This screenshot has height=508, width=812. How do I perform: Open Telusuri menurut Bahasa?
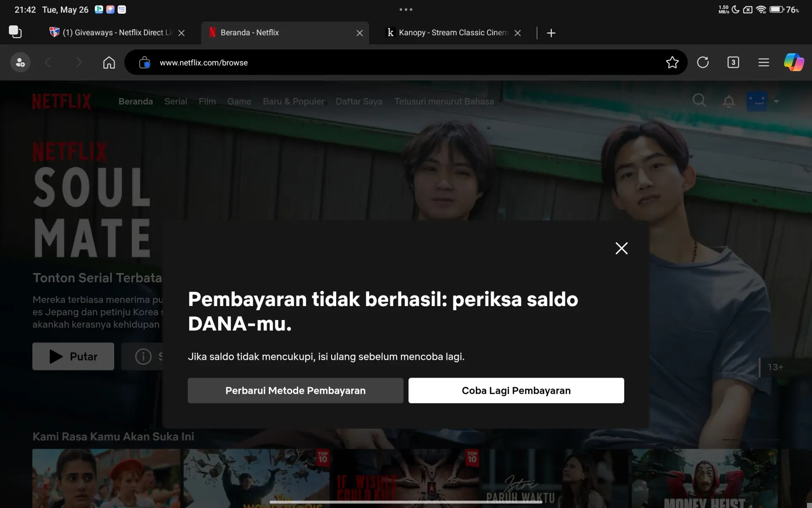[444, 102]
